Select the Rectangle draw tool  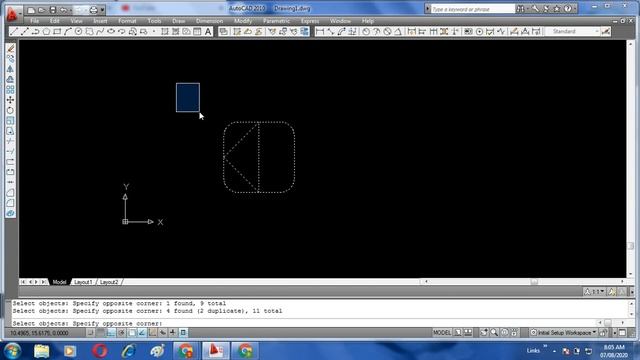(57, 31)
